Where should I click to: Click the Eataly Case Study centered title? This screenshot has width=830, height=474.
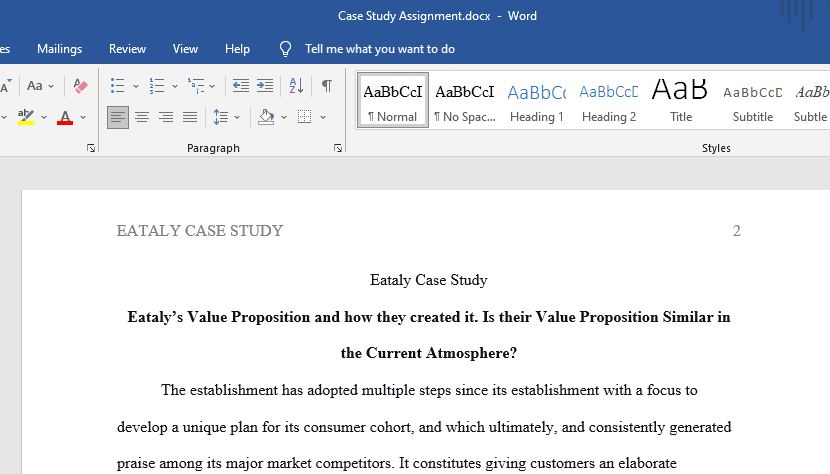(x=429, y=280)
